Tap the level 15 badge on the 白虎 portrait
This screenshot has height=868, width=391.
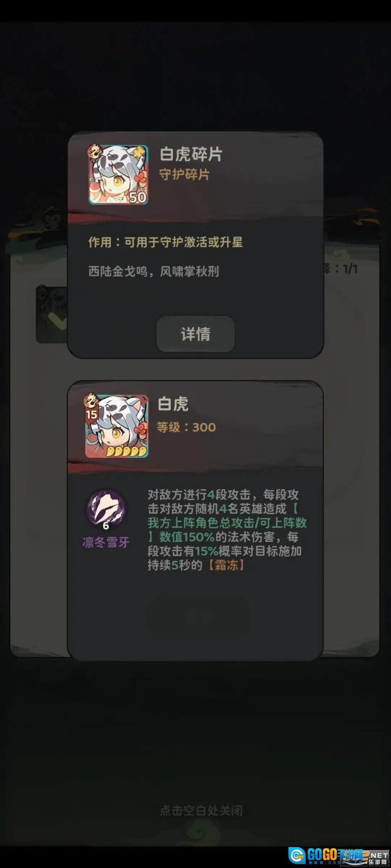click(92, 414)
